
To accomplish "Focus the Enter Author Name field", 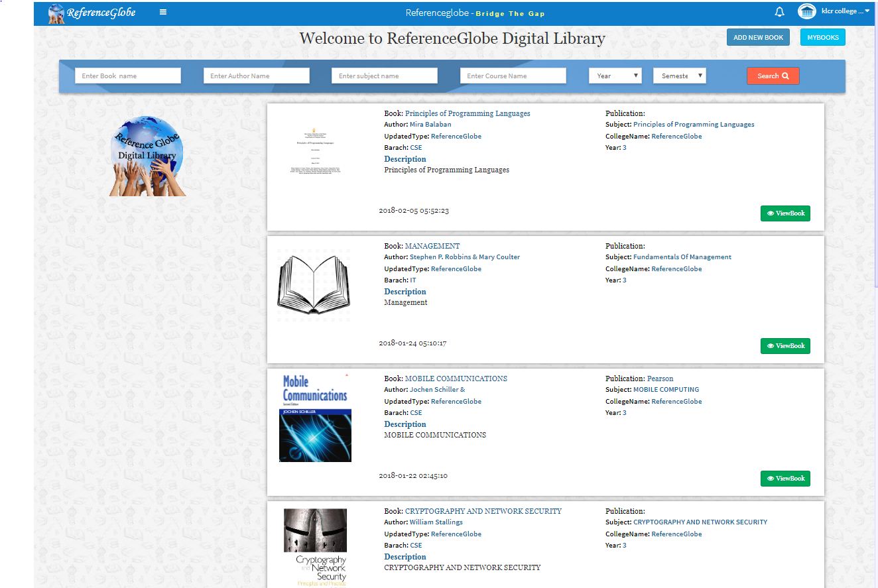I will pyautogui.click(x=257, y=76).
